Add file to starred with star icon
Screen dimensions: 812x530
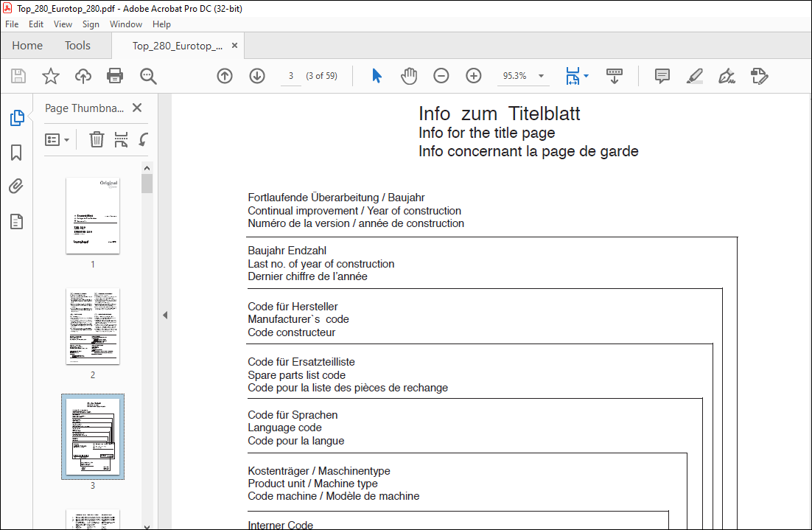coord(51,76)
